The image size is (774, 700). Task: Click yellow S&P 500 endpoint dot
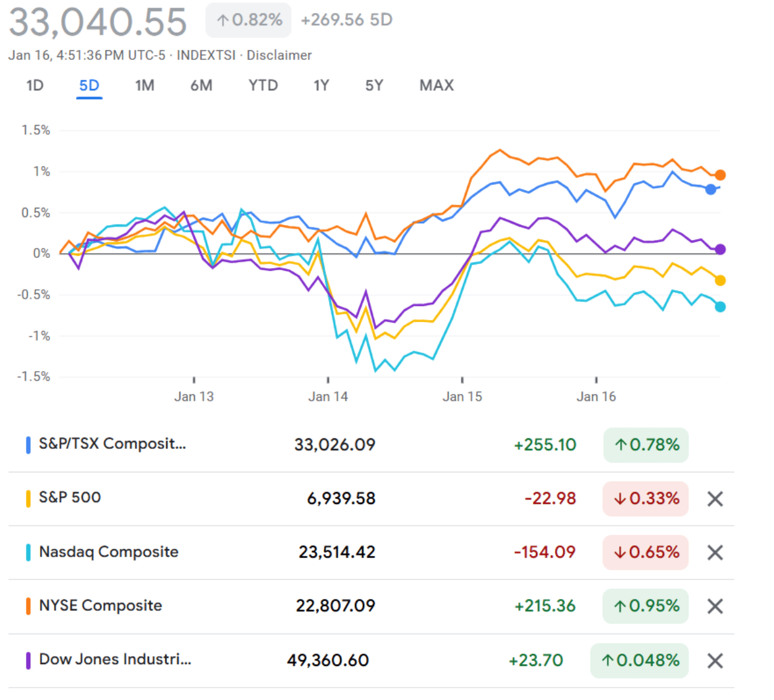pyautogui.click(x=720, y=281)
